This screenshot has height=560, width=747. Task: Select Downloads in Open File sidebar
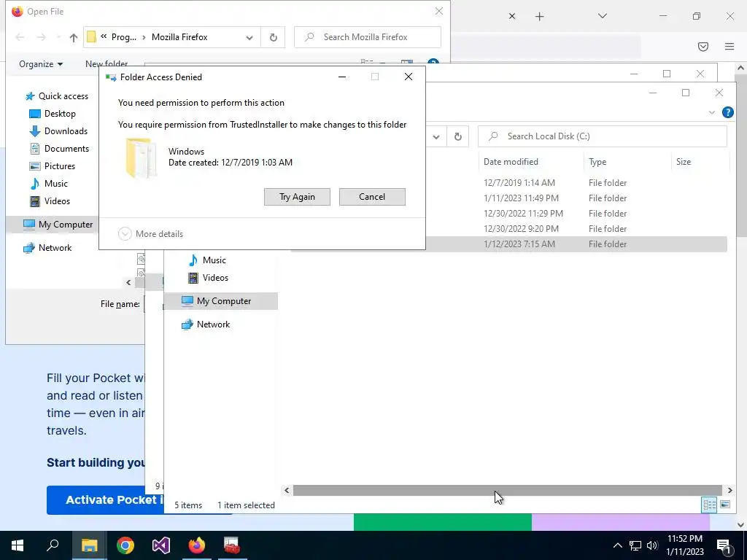coord(58,131)
